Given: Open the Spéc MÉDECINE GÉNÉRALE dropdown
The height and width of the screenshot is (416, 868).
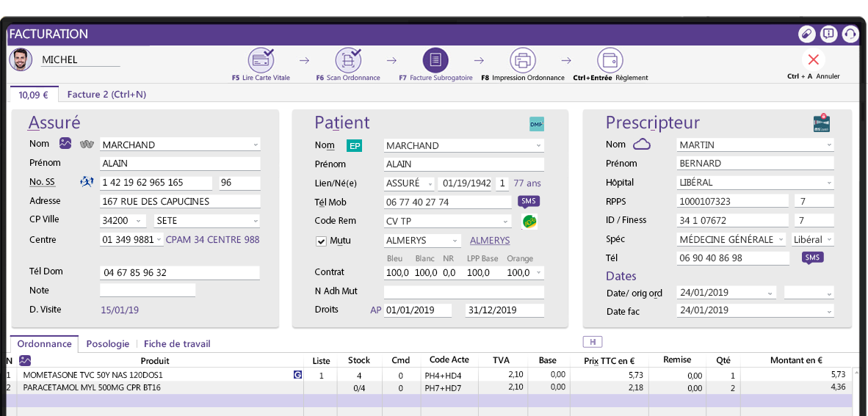Looking at the screenshot, I should [x=781, y=239].
